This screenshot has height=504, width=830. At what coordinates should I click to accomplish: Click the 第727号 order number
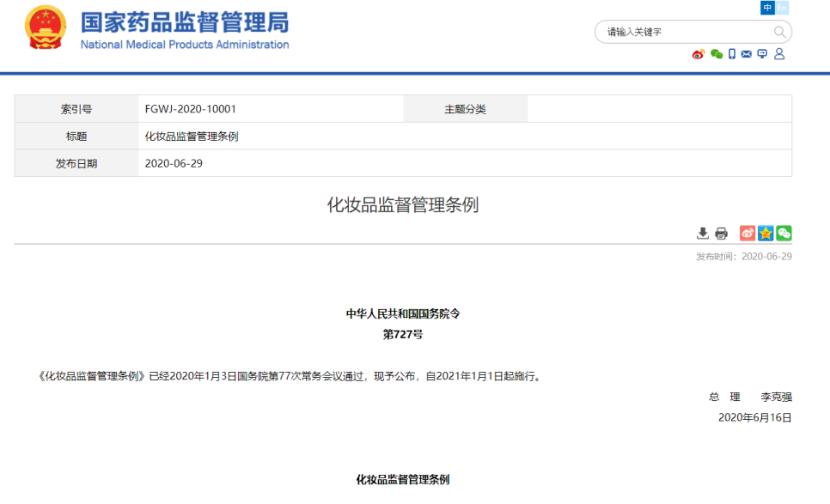[x=403, y=334]
